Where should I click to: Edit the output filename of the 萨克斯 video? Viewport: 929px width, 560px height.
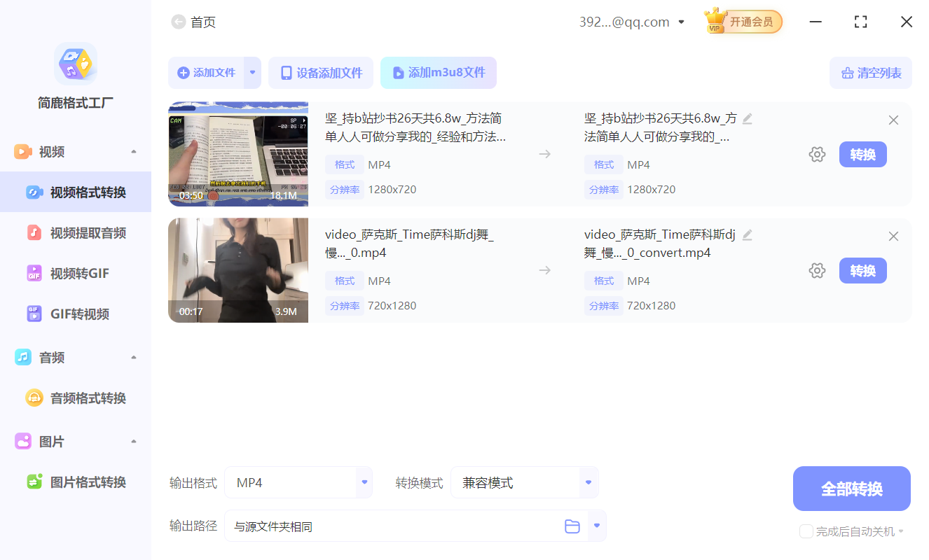pos(747,234)
